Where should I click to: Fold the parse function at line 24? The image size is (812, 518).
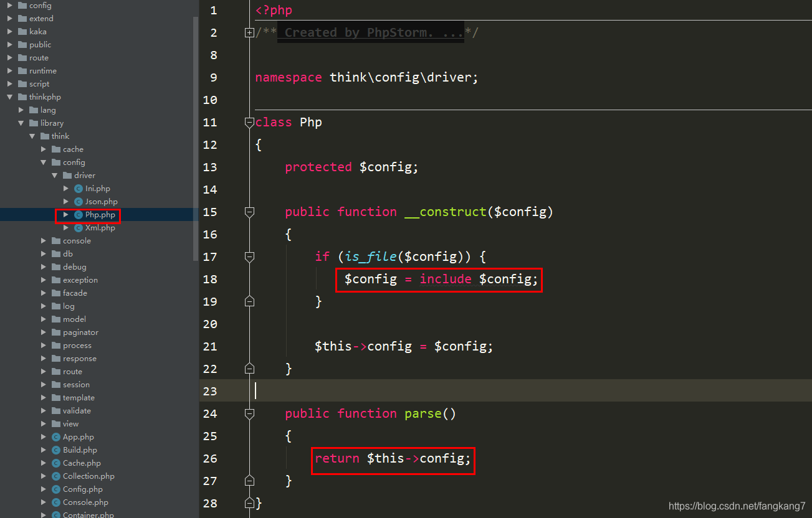click(x=250, y=414)
